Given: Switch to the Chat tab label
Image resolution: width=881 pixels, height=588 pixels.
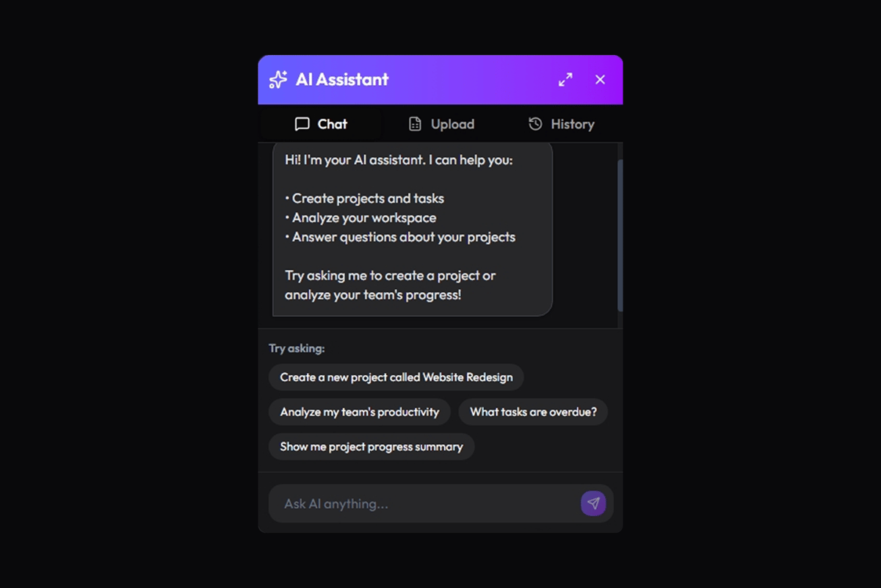Looking at the screenshot, I should [333, 124].
